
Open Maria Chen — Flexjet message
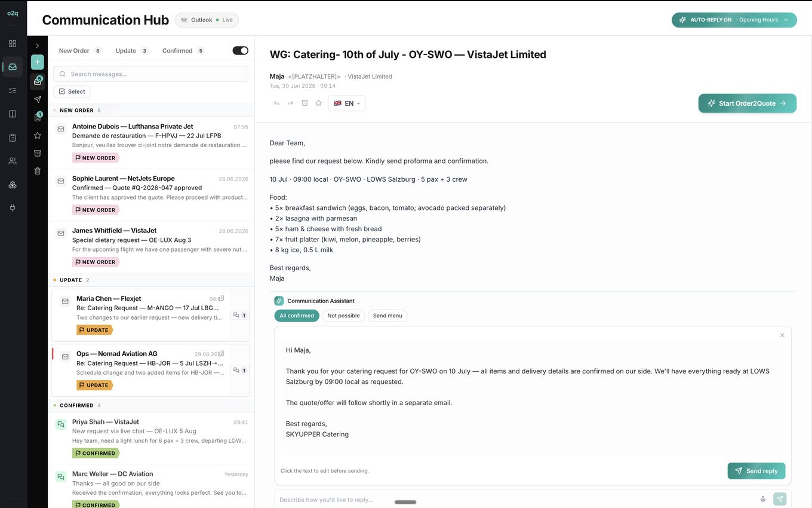(x=150, y=315)
